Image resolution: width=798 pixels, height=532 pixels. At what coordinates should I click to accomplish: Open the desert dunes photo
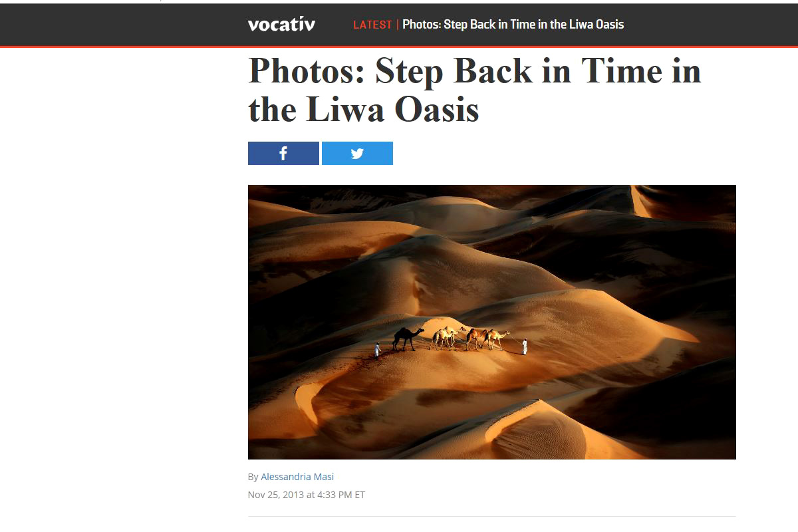click(492, 322)
